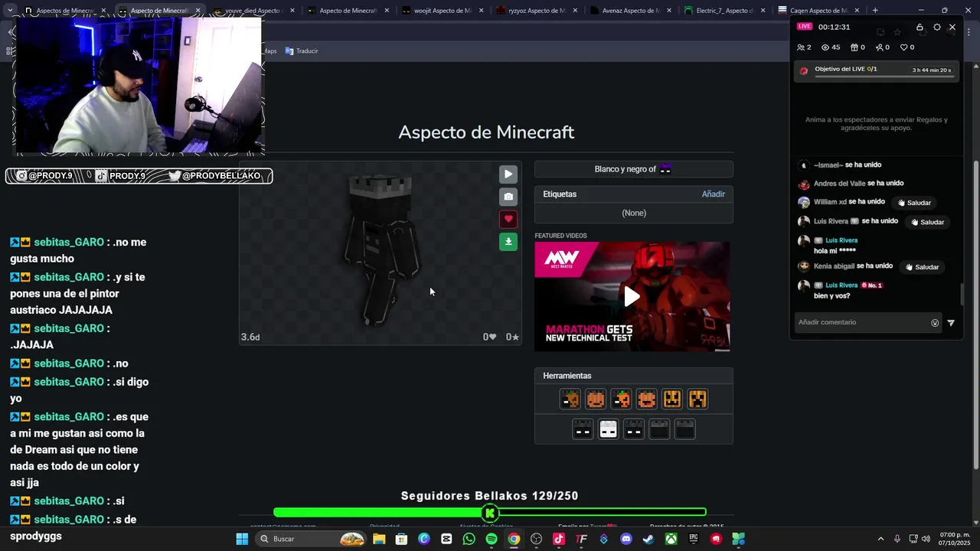The height and width of the screenshot is (551, 980).
Task: Open the Windows Start menu
Action: [242, 539]
